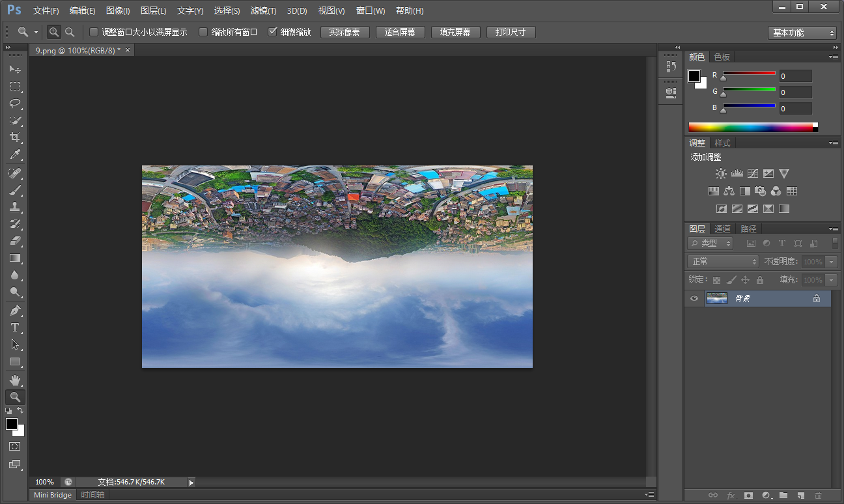The image size is (844, 504).
Task: Open the 类型 layer filter dropdown
Action: pos(710,243)
